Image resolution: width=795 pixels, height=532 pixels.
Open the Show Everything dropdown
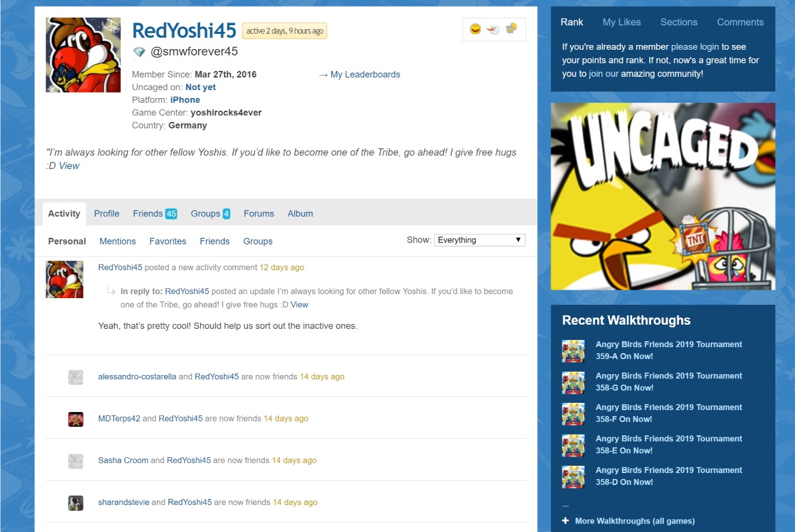479,239
